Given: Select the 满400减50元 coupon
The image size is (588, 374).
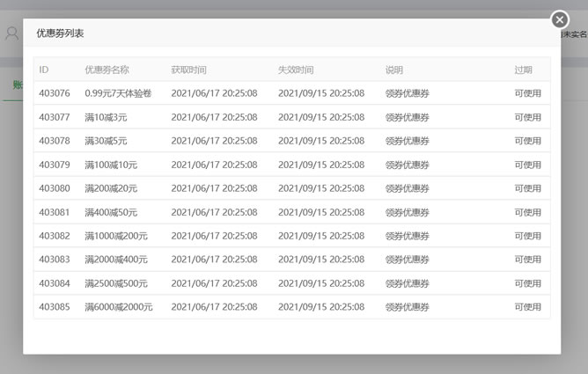Looking at the screenshot, I should 111,212.
